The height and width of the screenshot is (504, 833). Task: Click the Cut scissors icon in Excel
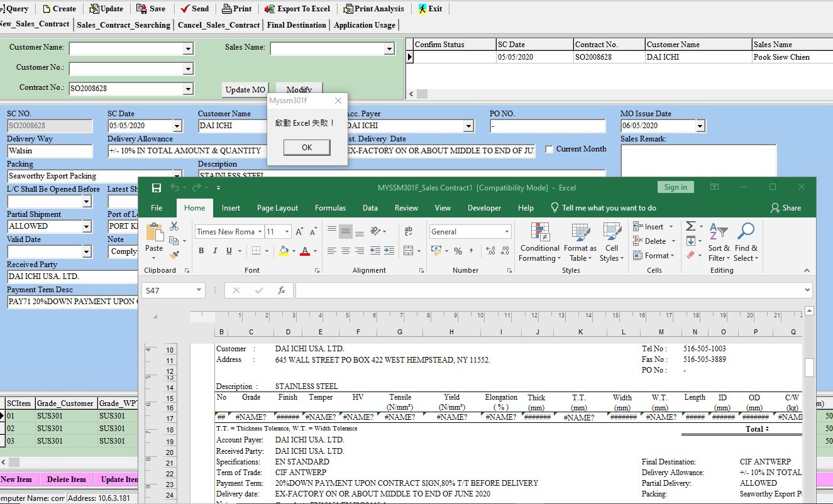pyautogui.click(x=174, y=226)
